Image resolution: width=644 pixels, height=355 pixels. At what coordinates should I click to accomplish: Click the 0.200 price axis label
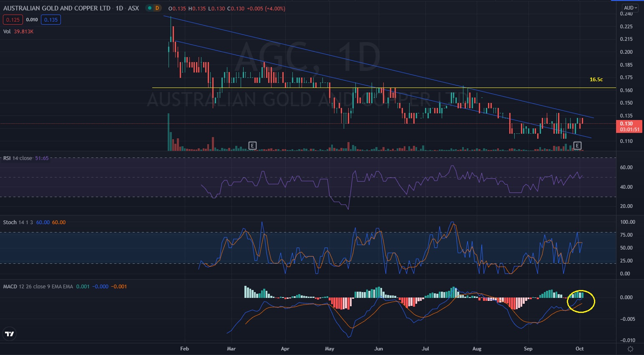[626, 52]
